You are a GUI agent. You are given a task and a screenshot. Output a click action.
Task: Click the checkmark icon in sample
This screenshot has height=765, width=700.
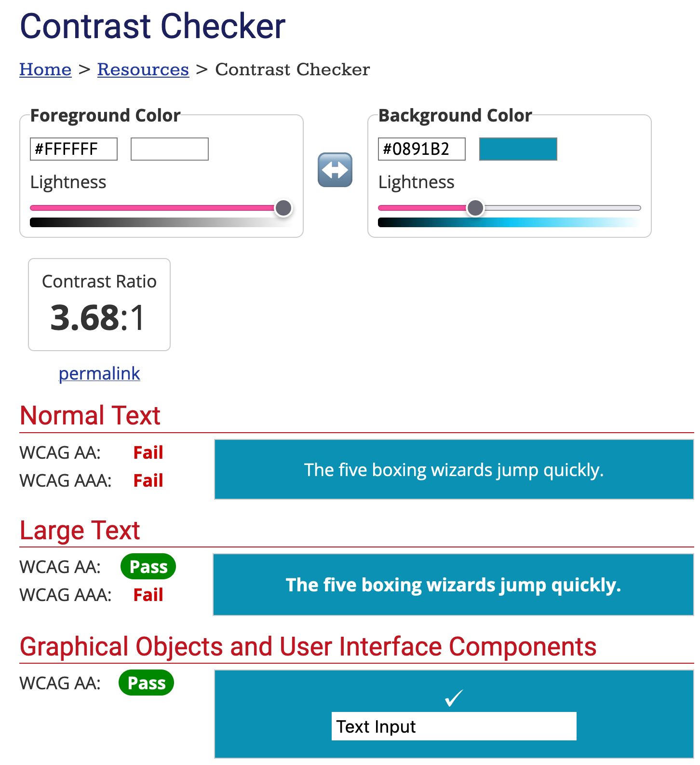(x=454, y=697)
